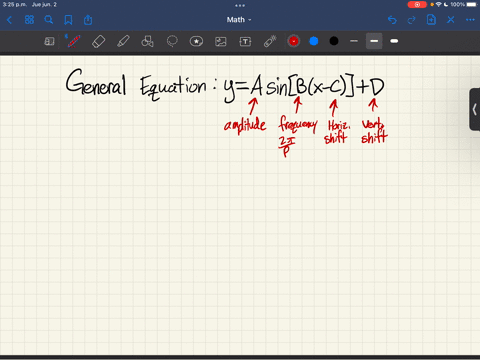Open the thumbnail grid view
The width and height of the screenshot is (480, 360).
coord(29,20)
